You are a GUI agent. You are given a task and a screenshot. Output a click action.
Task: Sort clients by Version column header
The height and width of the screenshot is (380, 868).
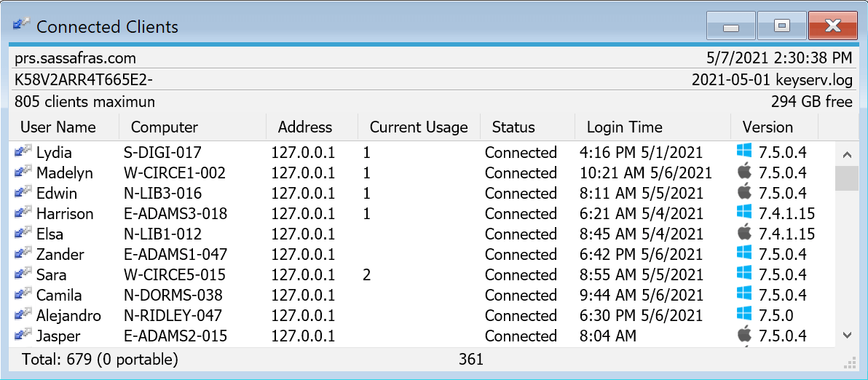[768, 127]
